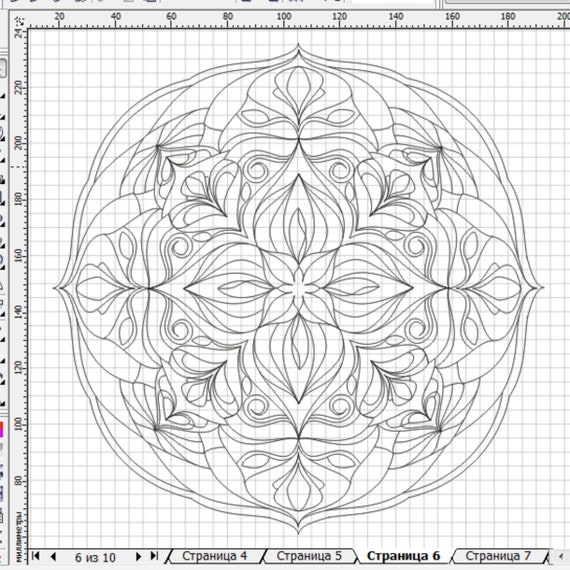Pick the red-magenta swatch at the left edge
The height and width of the screenshot is (570, 570).
1,430
